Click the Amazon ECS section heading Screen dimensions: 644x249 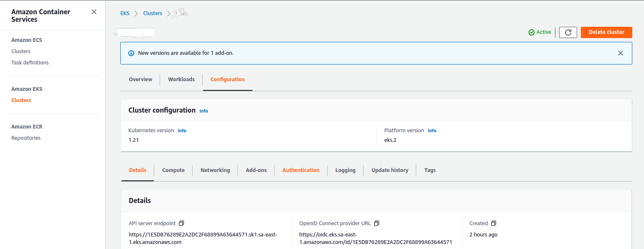(27, 40)
